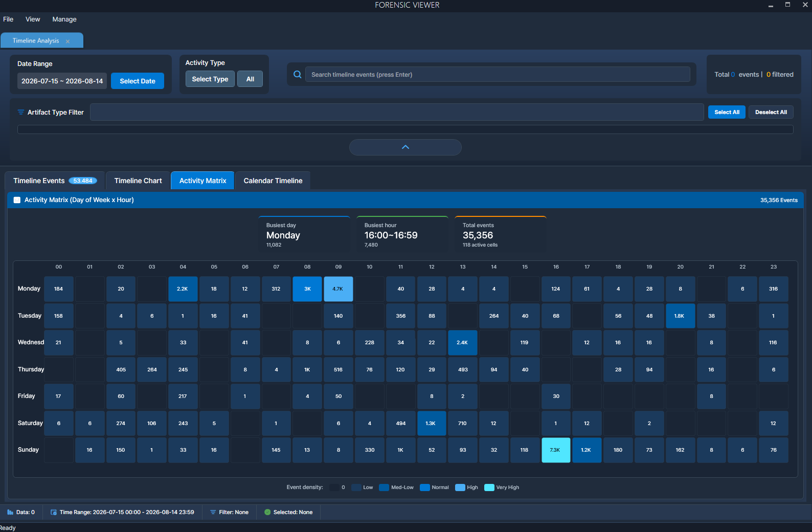Viewport: 812px width, 532px height.
Task: Select the Monday 08:00 cell showing 3K
Action: pos(307,289)
